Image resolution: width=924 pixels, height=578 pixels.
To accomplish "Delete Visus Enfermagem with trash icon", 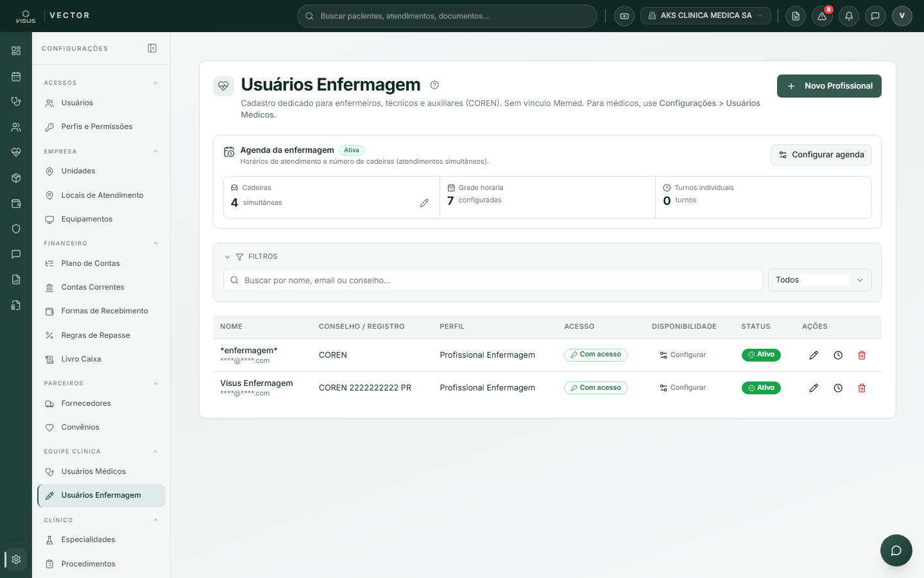I will [862, 388].
